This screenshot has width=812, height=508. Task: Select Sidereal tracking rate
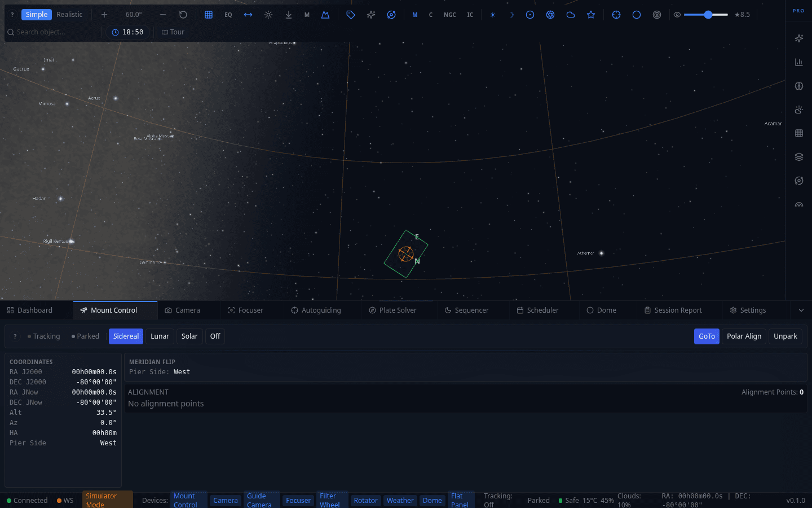click(126, 336)
